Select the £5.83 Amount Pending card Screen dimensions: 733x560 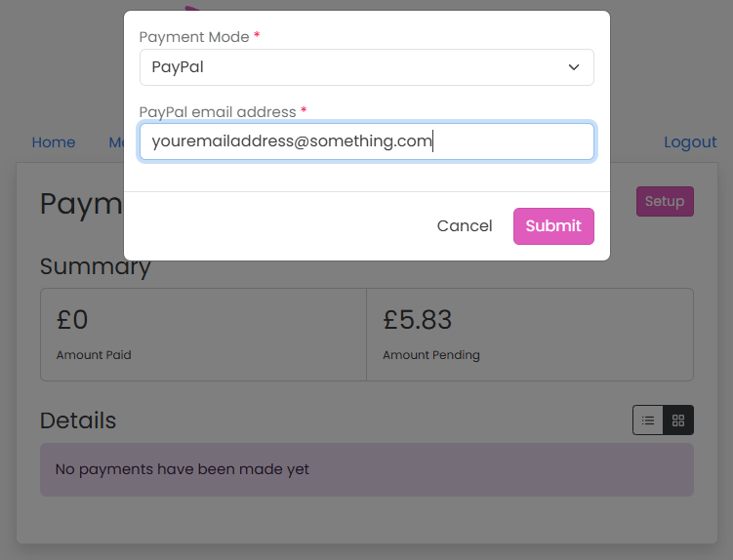point(529,334)
